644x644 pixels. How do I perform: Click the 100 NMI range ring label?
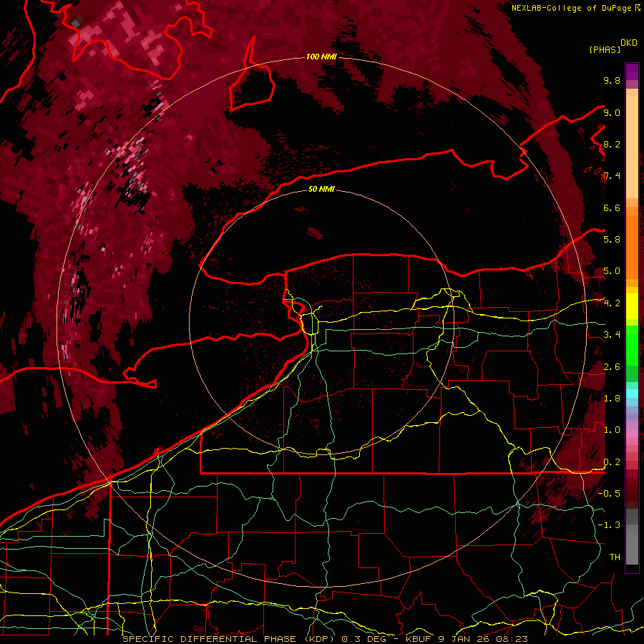(321, 57)
